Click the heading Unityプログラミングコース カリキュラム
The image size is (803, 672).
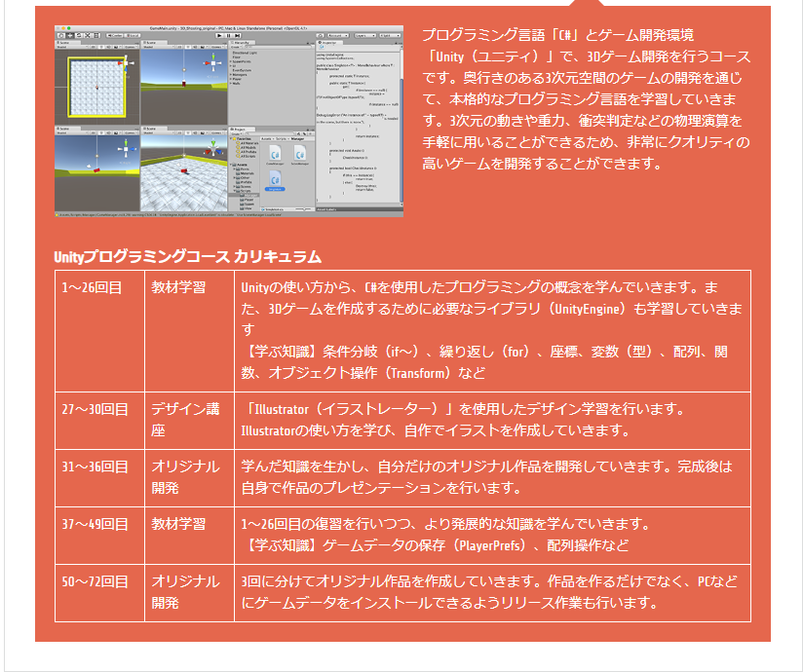click(187, 256)
